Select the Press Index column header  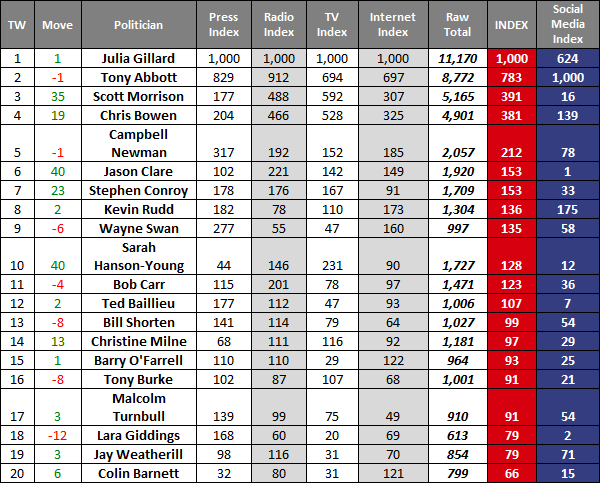click(224, 22)
